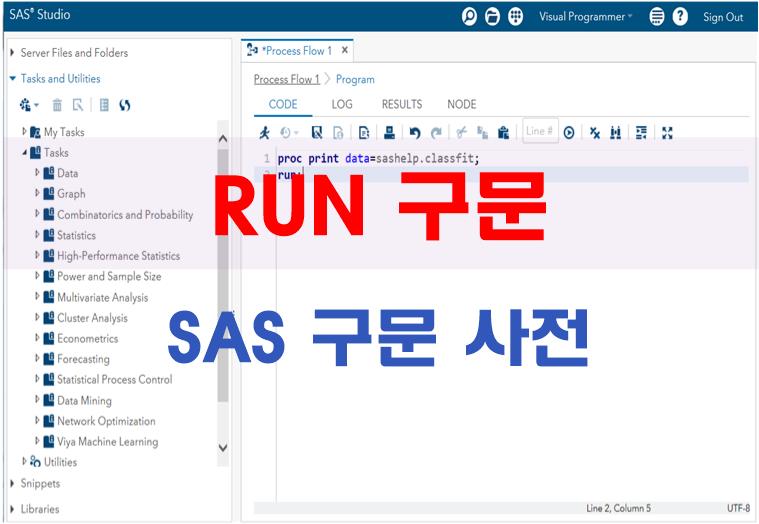Select the Data Mining folder

pos(84,400)
